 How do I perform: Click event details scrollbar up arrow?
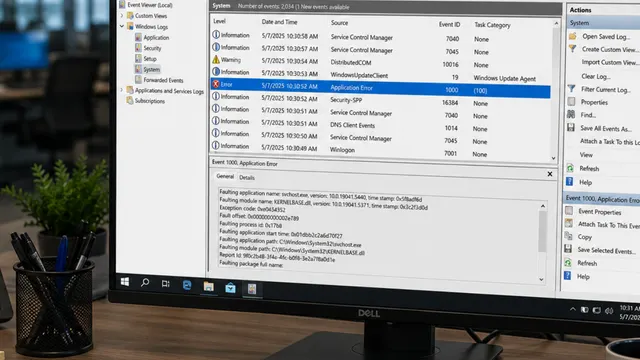[x=542, y=206]
